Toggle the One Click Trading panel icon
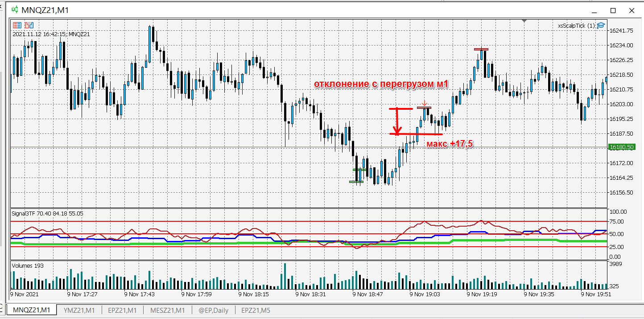The width and height of the screenshot is (644, 319). point(29,25)
